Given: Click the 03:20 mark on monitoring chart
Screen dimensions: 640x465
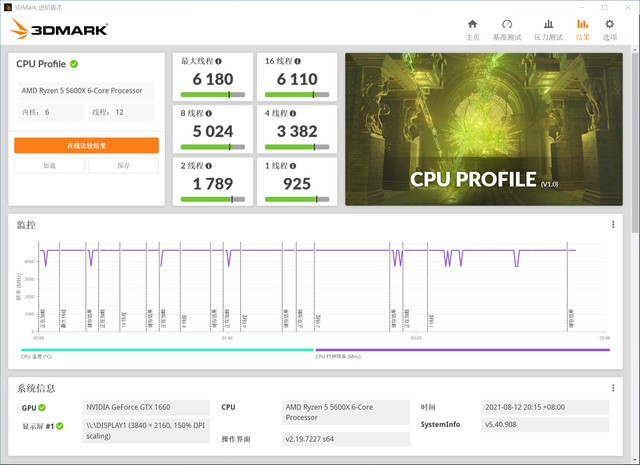Looking at the screenshot, I should 416,338.
